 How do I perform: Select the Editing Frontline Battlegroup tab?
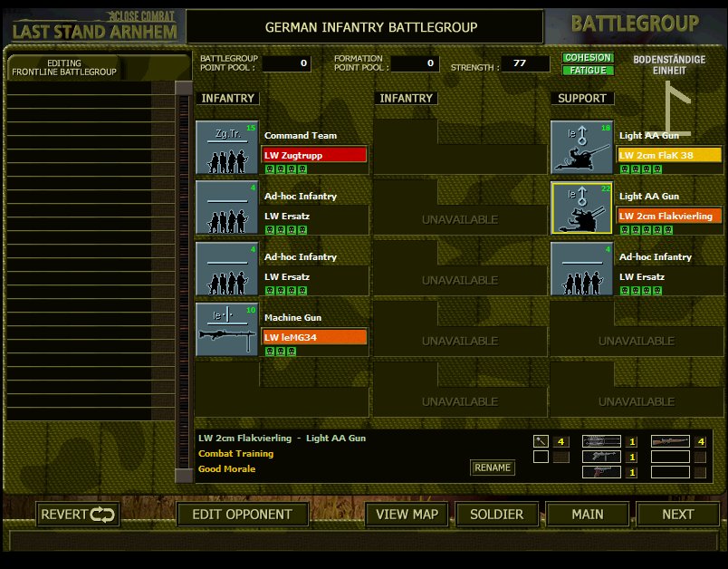click(64, 68)
